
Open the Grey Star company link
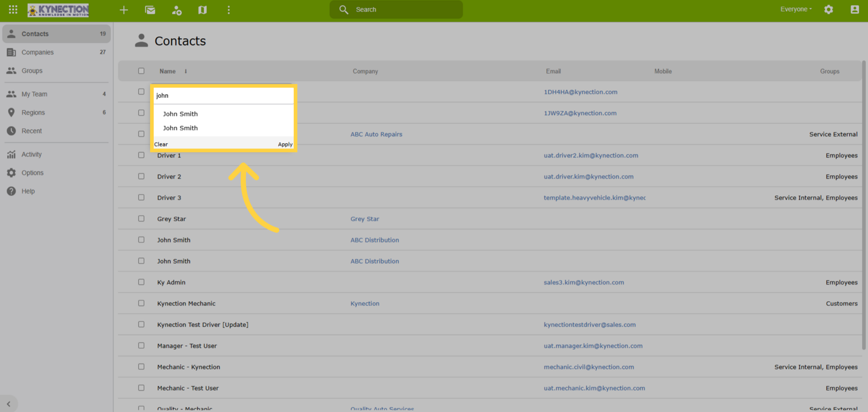click(365, 219)
